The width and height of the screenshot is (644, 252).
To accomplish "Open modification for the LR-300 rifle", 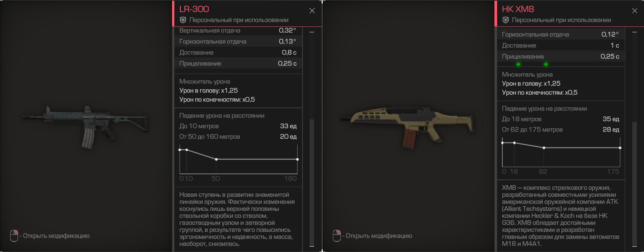I will pyautogui.click(x=56, y=236).
